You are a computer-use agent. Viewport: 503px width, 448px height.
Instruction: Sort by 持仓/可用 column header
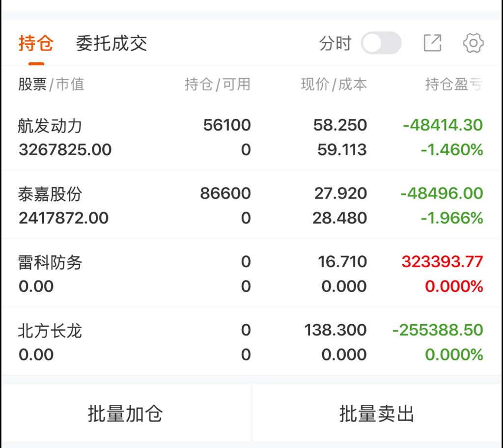(217, 84)
